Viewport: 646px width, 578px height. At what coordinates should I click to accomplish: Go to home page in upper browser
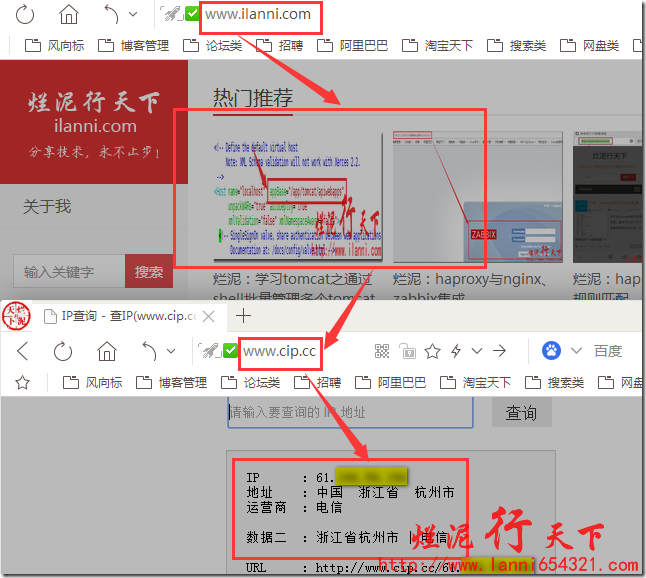point(68,14)
